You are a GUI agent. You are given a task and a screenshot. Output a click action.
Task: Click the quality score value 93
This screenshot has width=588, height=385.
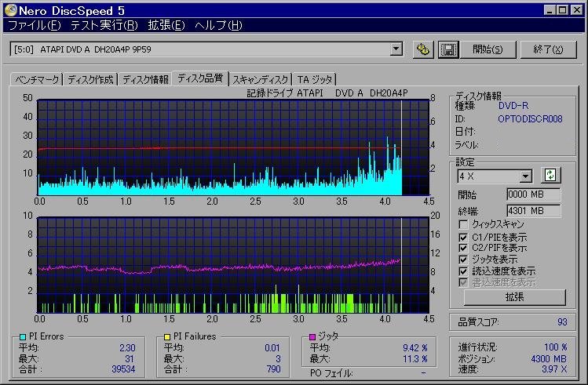[x=562, y=322]
